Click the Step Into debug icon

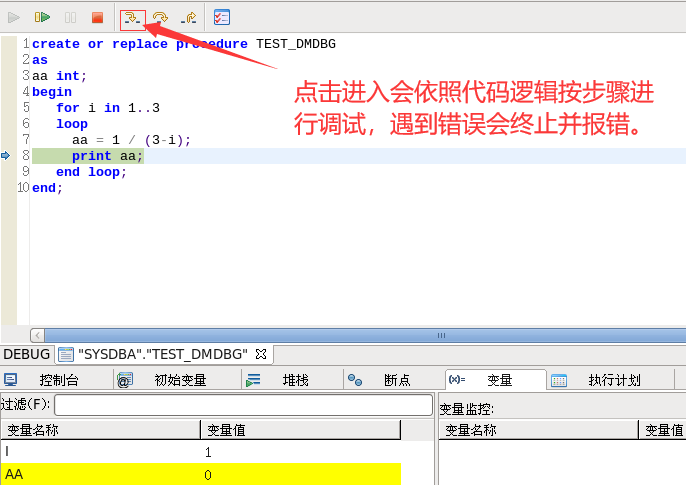(x=132, y=18)
